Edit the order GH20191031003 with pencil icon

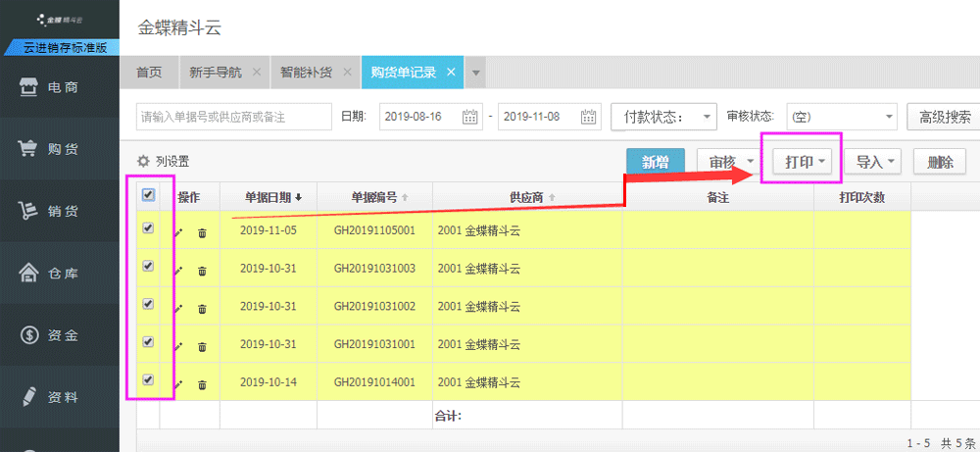pyautogui.click(x=178, y=271)
